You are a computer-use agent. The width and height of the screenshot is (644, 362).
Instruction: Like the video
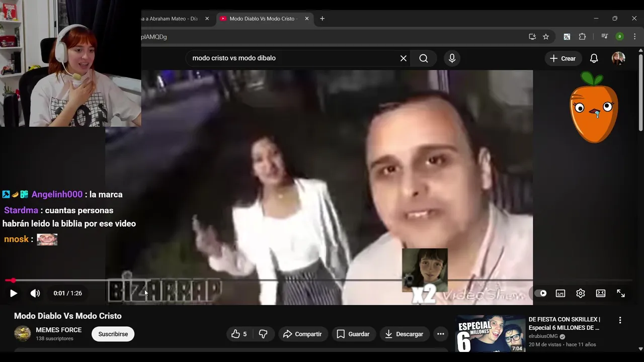click(x=240, y=334)
